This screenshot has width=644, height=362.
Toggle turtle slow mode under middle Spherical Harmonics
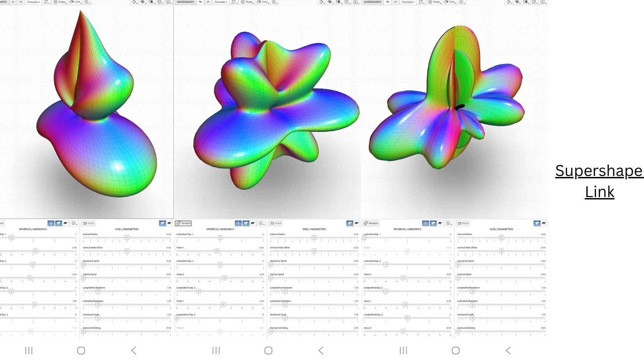(253, 223)
